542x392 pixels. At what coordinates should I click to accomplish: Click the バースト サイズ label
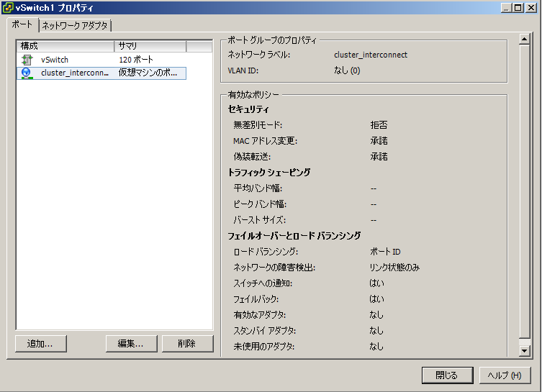(x=259, y=220)
